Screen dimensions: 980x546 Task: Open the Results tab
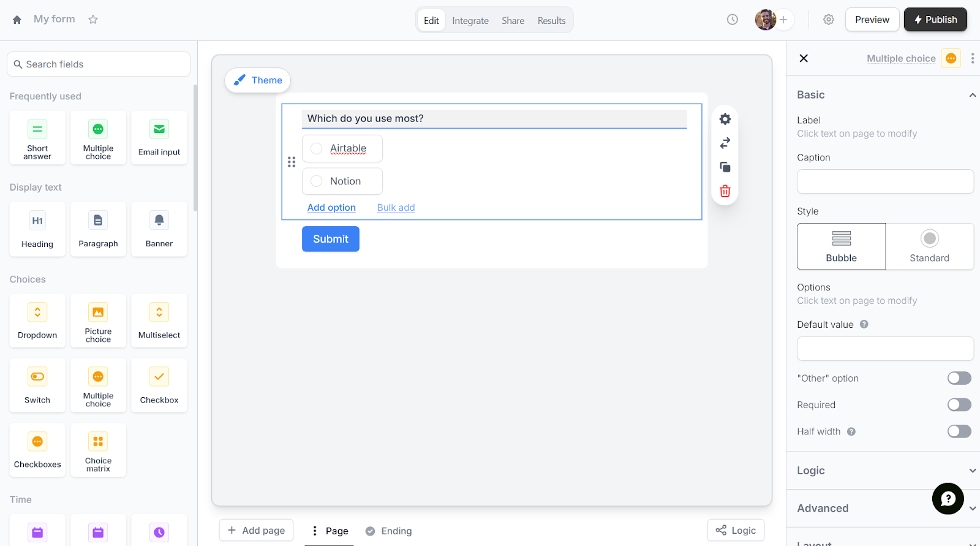point(551,21)
